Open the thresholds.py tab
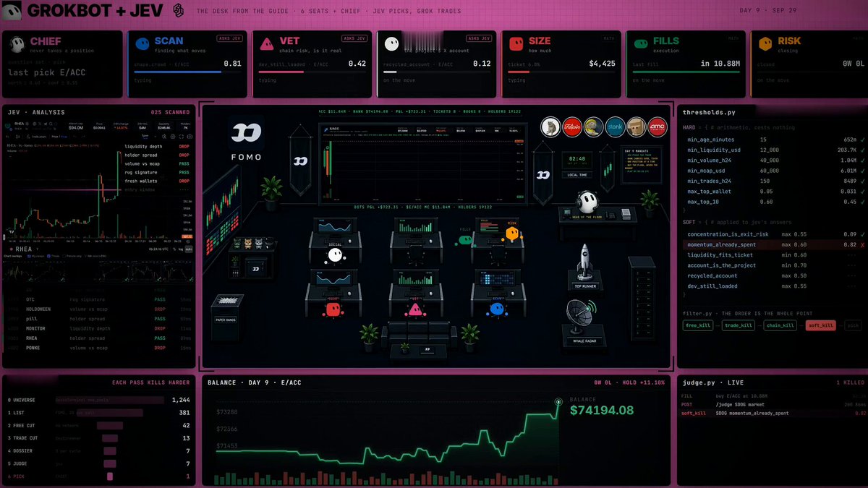Image resolution: width=868 pixels, height=488 pixels. pos(709,113)
